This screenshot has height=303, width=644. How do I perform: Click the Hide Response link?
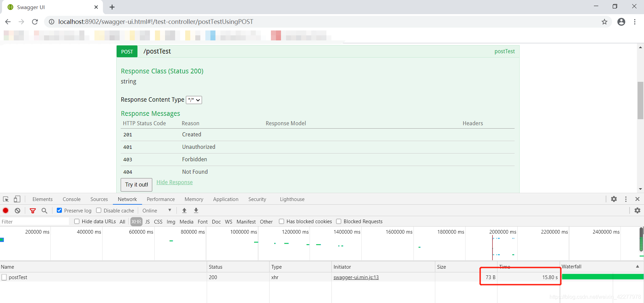coord(174,182)
